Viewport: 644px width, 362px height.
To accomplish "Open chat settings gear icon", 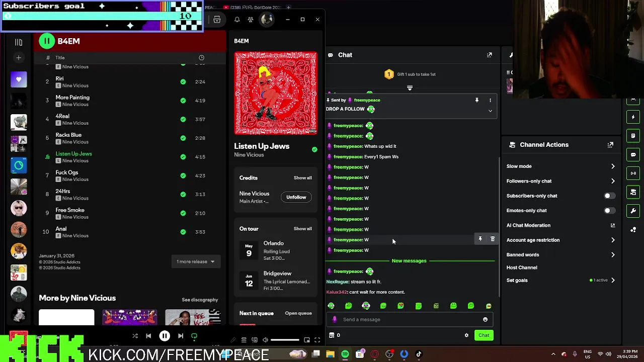I will pyautogui.click(x=466, y=335).
